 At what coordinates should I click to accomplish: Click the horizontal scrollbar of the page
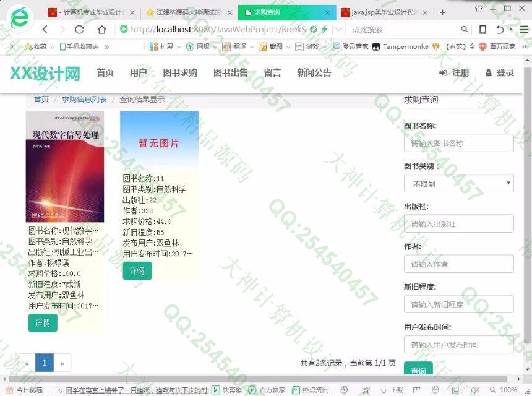coord(258,379)
